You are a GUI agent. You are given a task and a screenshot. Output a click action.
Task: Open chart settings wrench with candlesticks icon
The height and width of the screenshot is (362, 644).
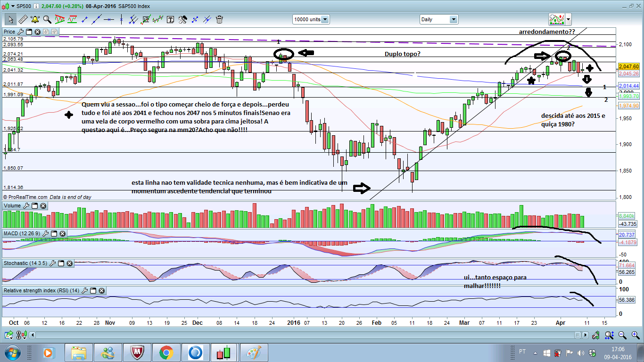click(596, 335)
